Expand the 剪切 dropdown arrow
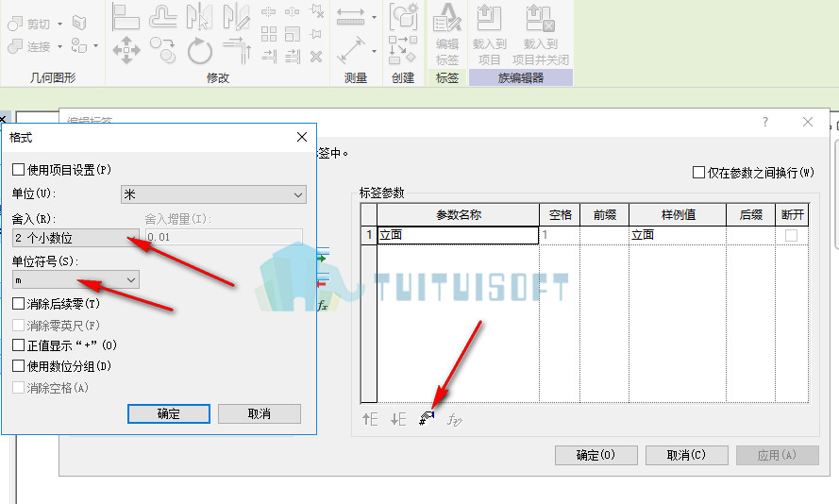839x504 pixels. [60, 24]
